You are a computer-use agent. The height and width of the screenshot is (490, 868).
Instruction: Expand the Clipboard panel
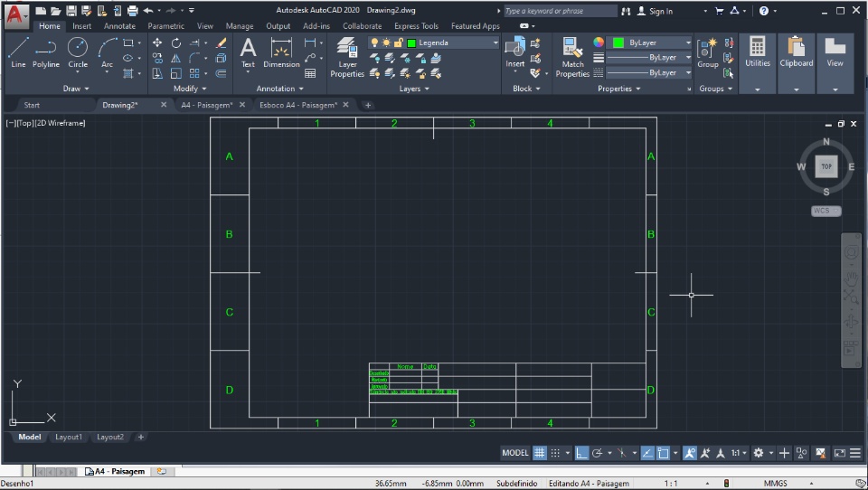pos(796,90)
